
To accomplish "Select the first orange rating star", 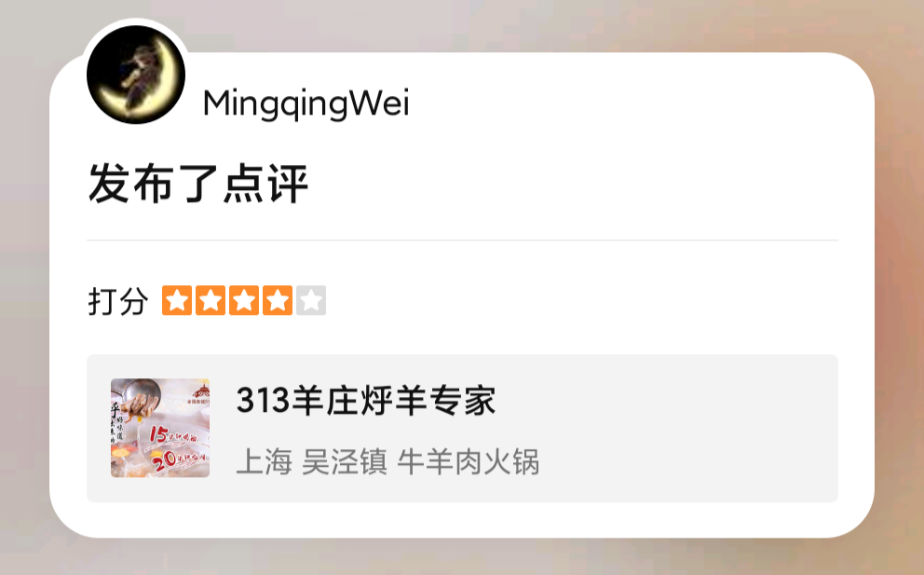I will coord(177,300).
